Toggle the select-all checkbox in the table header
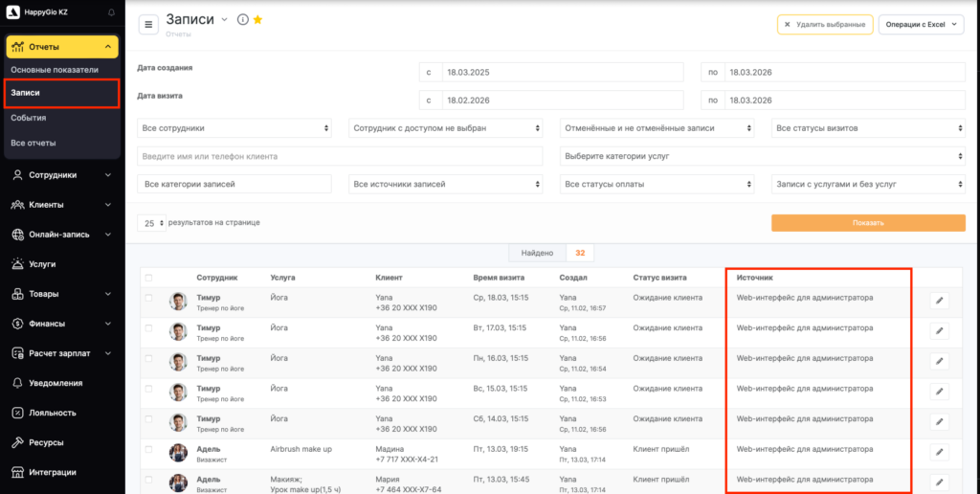This screenshot has width=980, height=494. tap(148, 278)
